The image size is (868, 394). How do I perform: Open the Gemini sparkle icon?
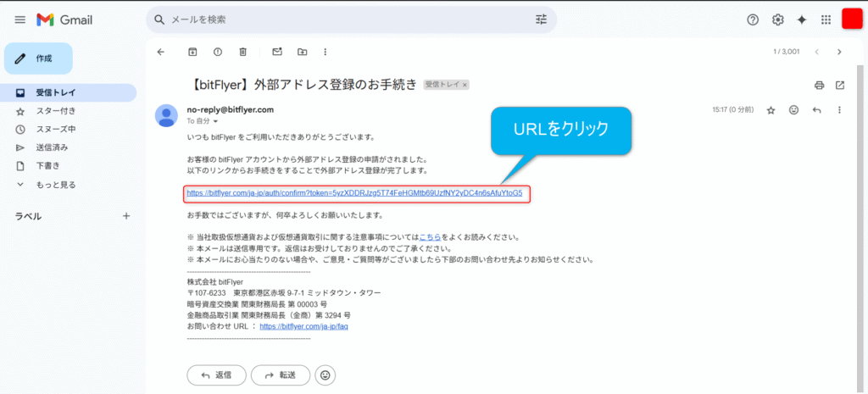coord(801,20)
